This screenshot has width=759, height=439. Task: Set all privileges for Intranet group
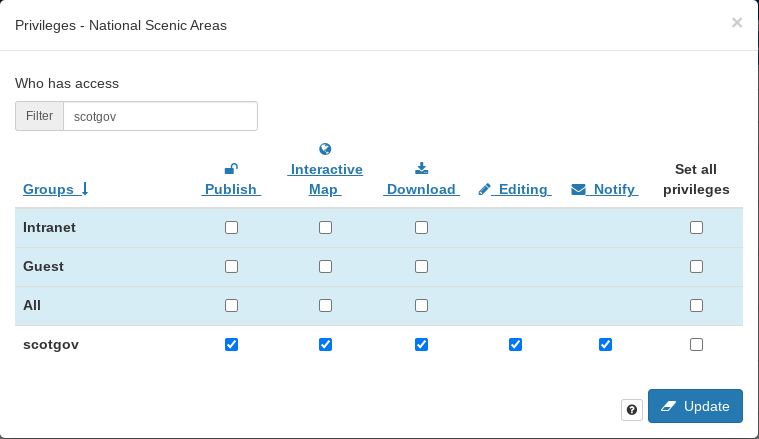click(x=697, y=227)
